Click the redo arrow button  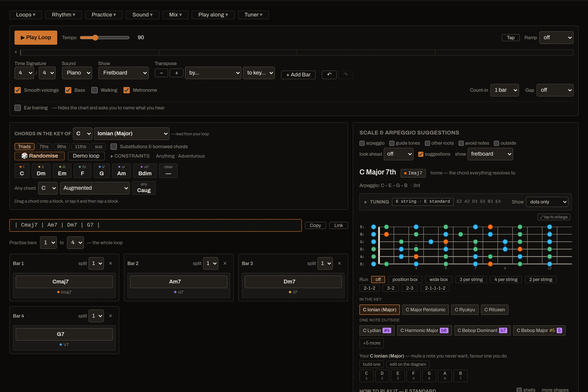(346, 74)
